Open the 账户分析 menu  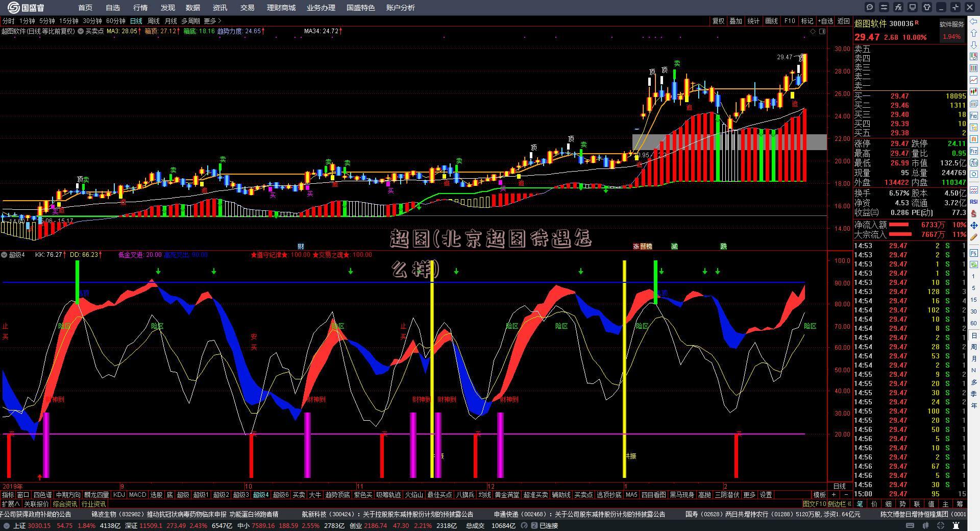tap(401, 8)
